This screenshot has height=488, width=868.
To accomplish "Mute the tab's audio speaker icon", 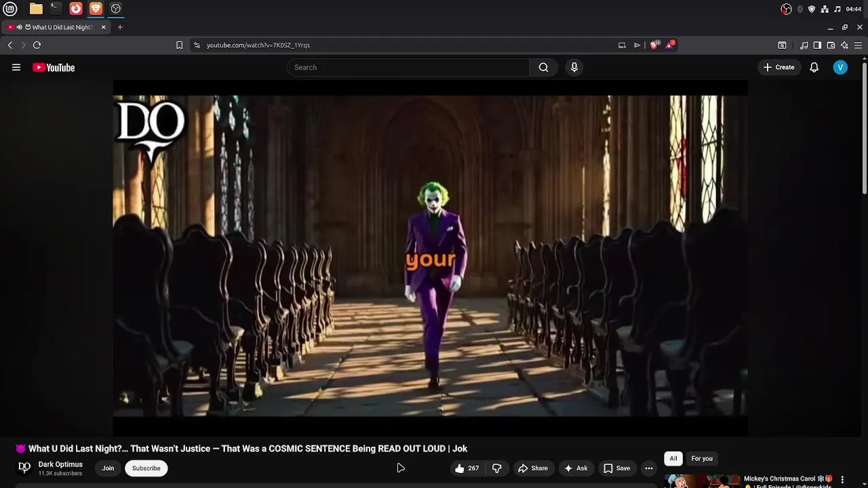I will coord(20,27).
